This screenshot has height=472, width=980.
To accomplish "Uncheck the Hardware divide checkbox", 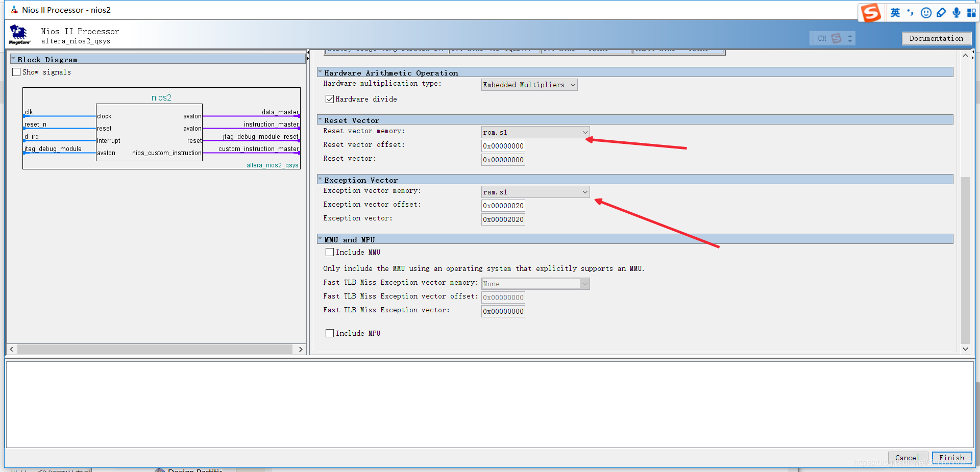I will pos(330,99).
